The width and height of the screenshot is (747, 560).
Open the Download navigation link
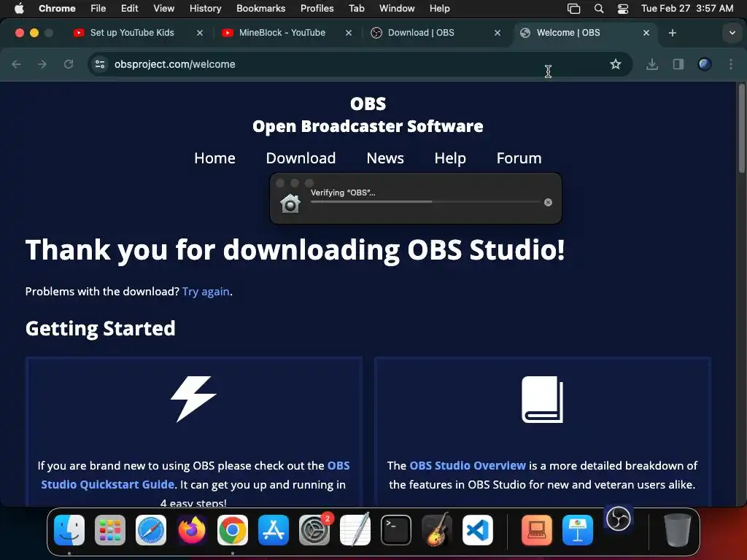click(x=301, y=158)
